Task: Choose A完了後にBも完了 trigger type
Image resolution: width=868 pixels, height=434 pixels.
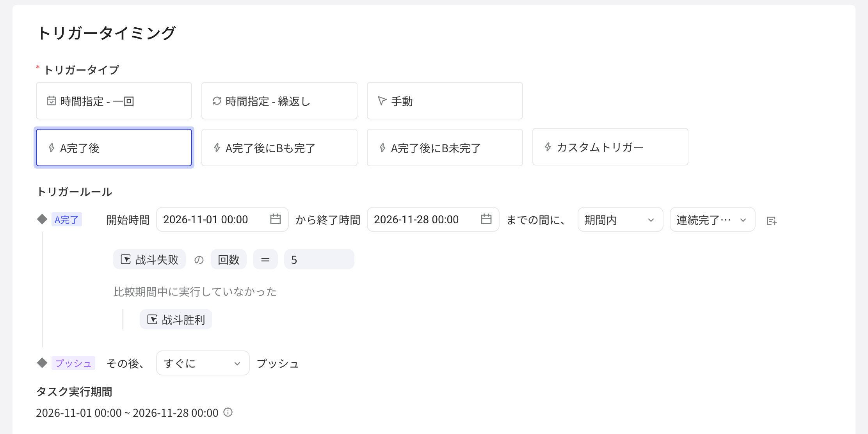Action: 279,148
